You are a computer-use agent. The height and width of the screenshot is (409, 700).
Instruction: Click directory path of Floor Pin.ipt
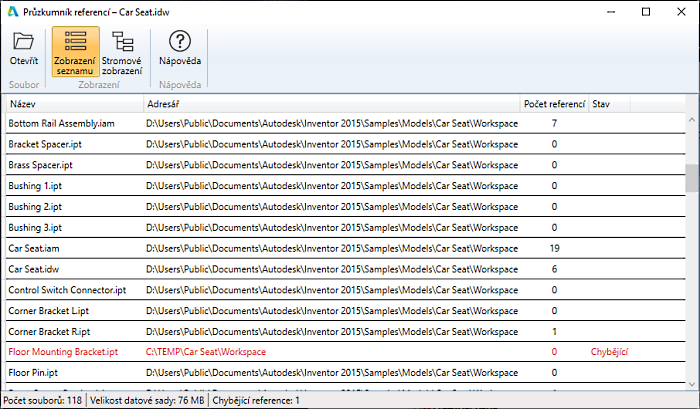pos(332,372)
